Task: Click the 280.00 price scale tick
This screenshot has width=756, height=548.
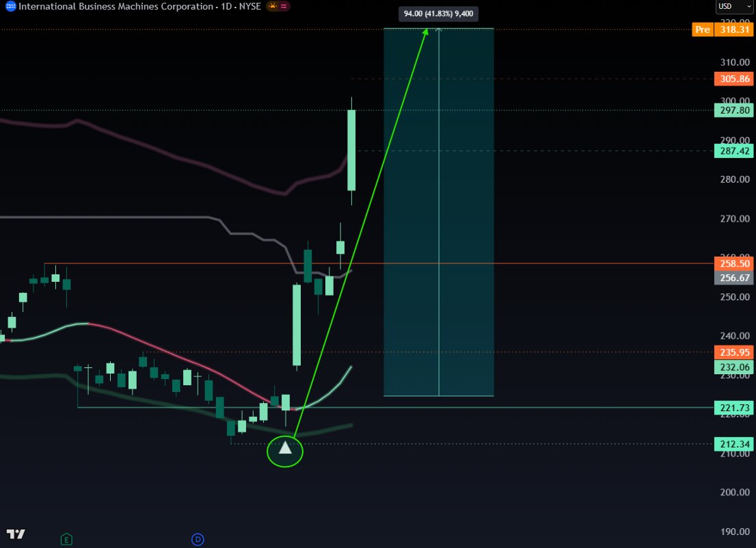Action: click(x=735, y=179)
